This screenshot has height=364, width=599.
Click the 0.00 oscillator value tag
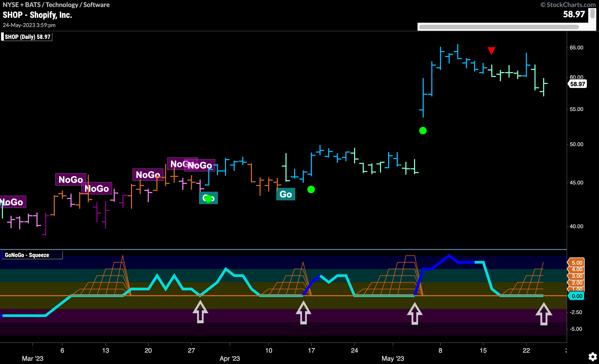pos(576,296)
